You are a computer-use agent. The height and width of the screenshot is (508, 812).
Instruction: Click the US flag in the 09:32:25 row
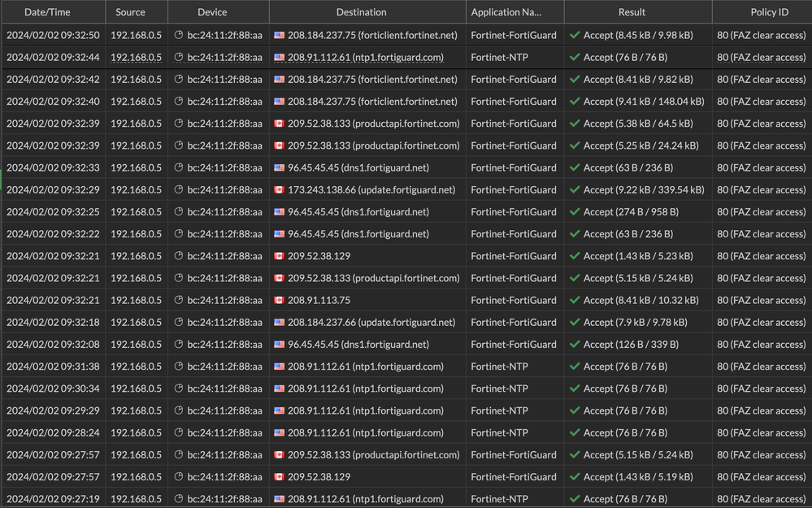(x=279, y=212)
